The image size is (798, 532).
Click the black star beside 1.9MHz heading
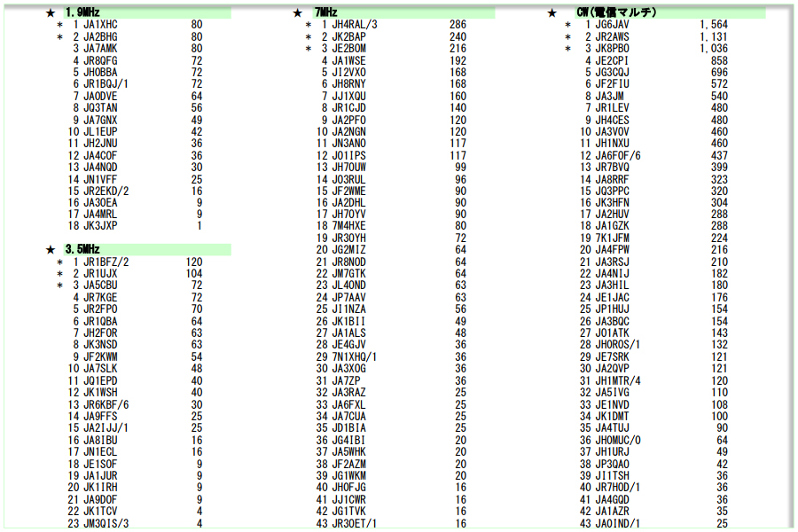[50, 13]
